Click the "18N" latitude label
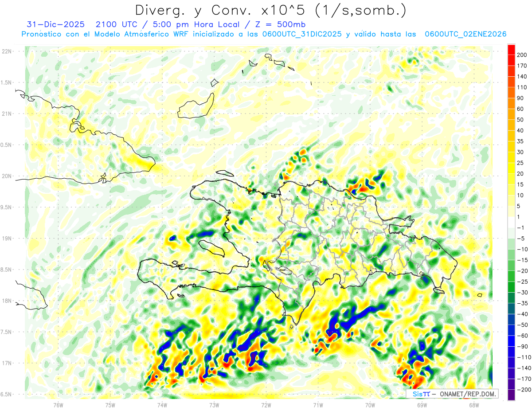The width and height of the screenshot is (532, 411). [7, 301]
